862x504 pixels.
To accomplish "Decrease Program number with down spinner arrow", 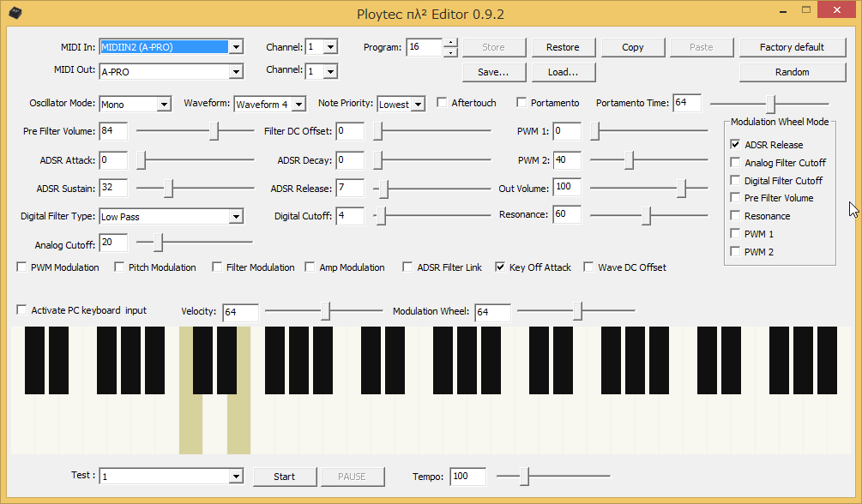I will point(450,52).
